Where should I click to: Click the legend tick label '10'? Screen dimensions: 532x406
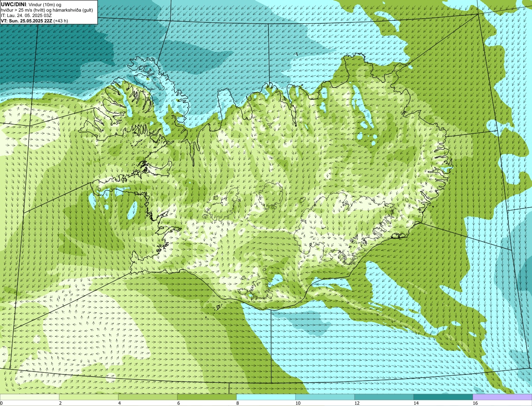click(298, 403)
